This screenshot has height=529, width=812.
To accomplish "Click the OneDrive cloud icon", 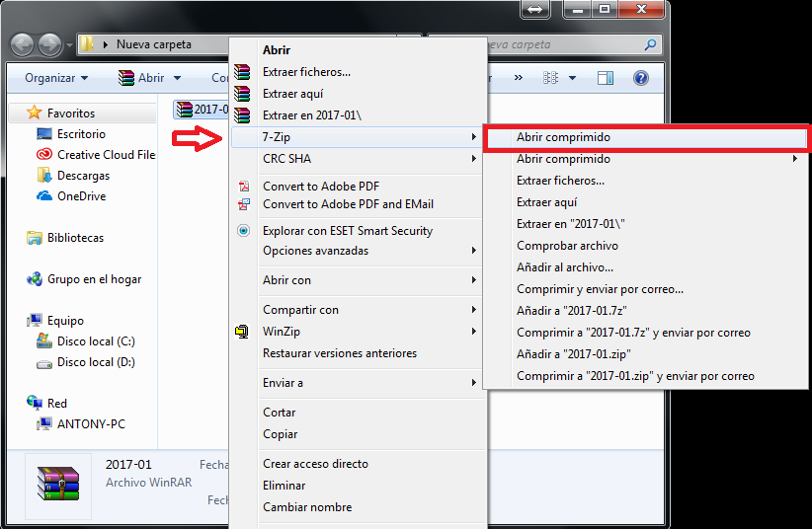I will pos(44,196).
